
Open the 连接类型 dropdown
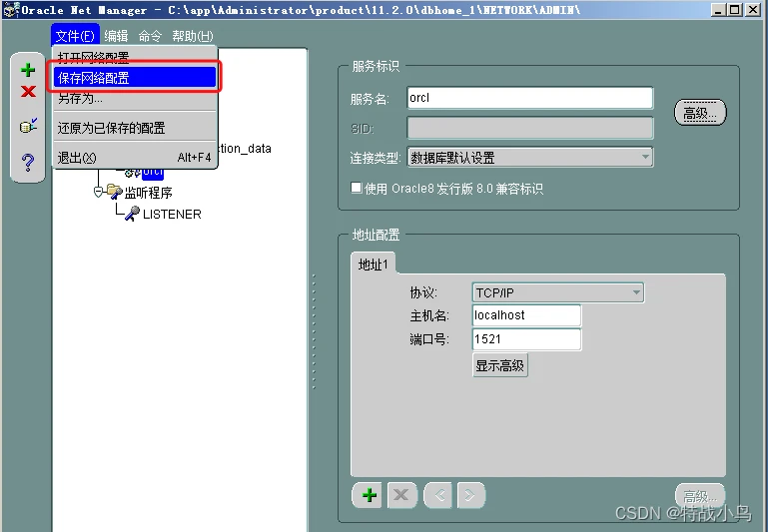[530, 157]
